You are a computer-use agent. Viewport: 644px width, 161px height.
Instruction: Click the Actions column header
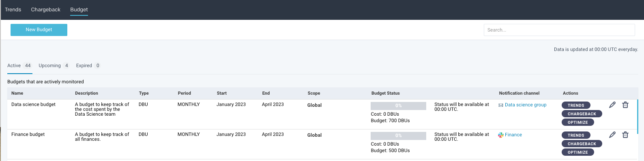[x=570, y=93]
